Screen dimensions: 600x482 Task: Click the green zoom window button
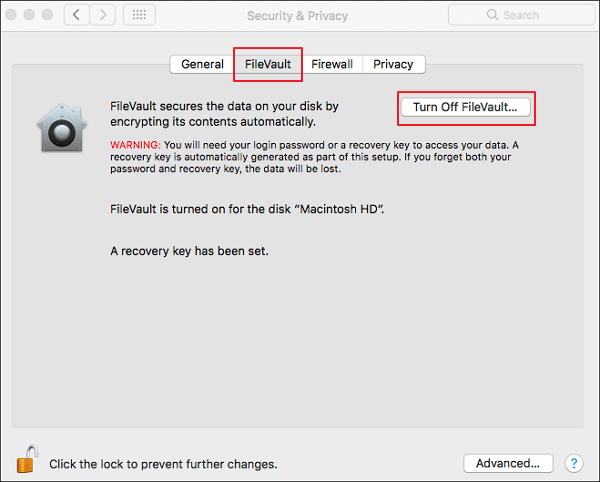pyautogui.click(x=47, y=15)
